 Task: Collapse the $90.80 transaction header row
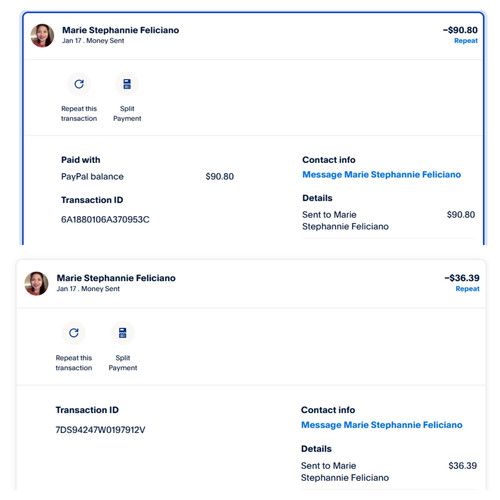253,36
